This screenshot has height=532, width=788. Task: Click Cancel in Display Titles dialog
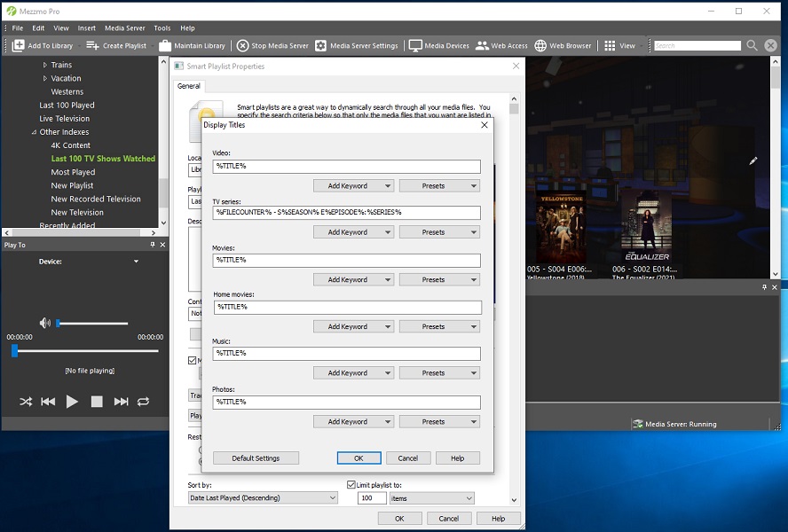pyautogui.click(x=408, y=458)
